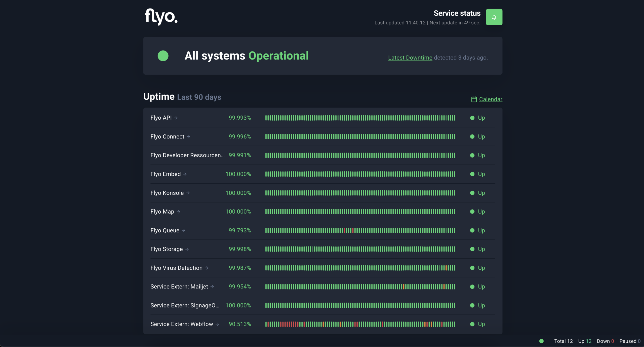Click the 'Up 12' footer counter

point(585,341)
